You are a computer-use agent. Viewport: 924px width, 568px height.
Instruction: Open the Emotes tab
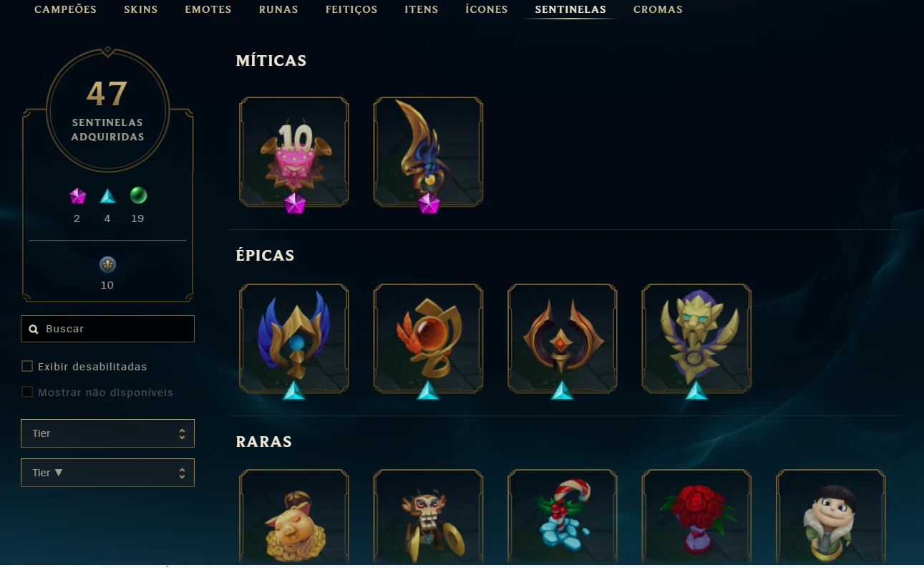208,9
